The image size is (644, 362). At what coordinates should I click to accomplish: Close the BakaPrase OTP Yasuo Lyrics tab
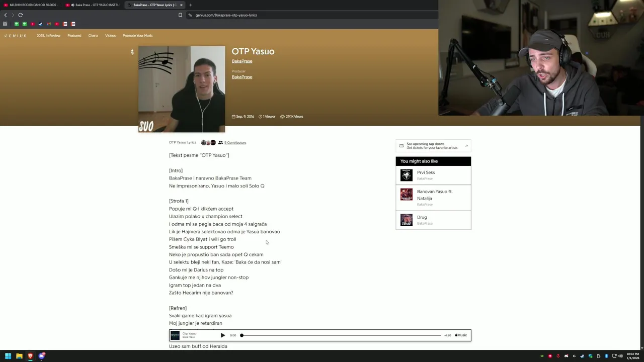click(181, 5)
